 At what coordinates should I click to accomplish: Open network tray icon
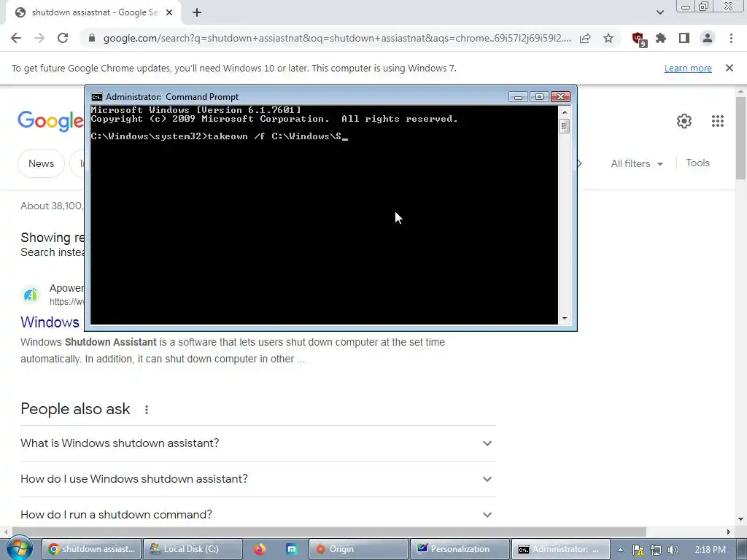point(656,550)
